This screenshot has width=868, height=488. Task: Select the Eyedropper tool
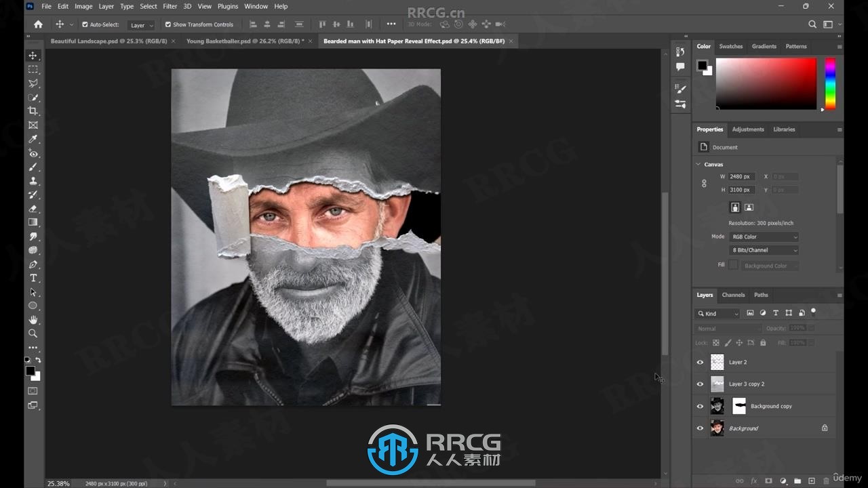[33, 139]
